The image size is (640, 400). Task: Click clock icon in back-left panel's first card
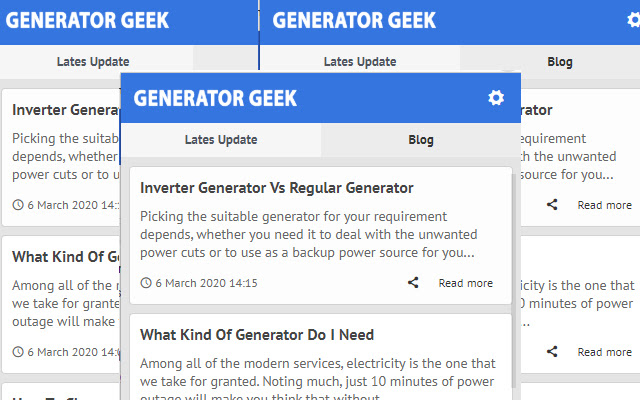(x=18, y=205)
